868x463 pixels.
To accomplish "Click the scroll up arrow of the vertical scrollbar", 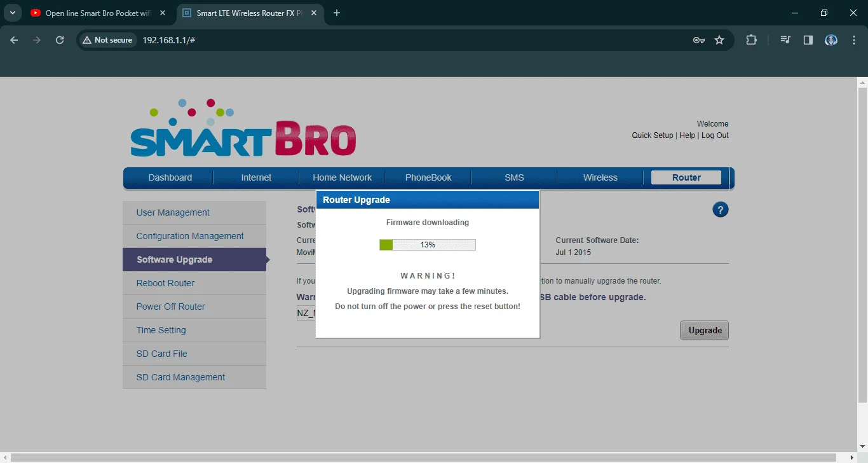I will point(862,83).
